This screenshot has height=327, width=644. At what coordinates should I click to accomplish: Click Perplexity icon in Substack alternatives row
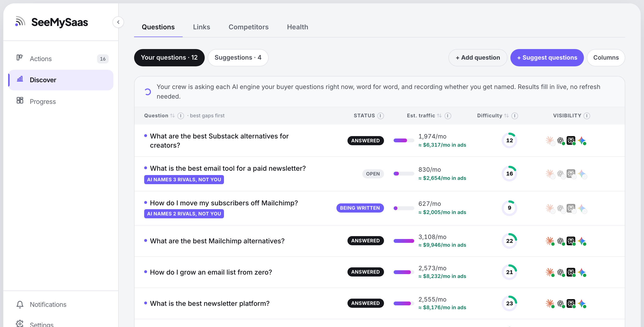coord(571,140)
